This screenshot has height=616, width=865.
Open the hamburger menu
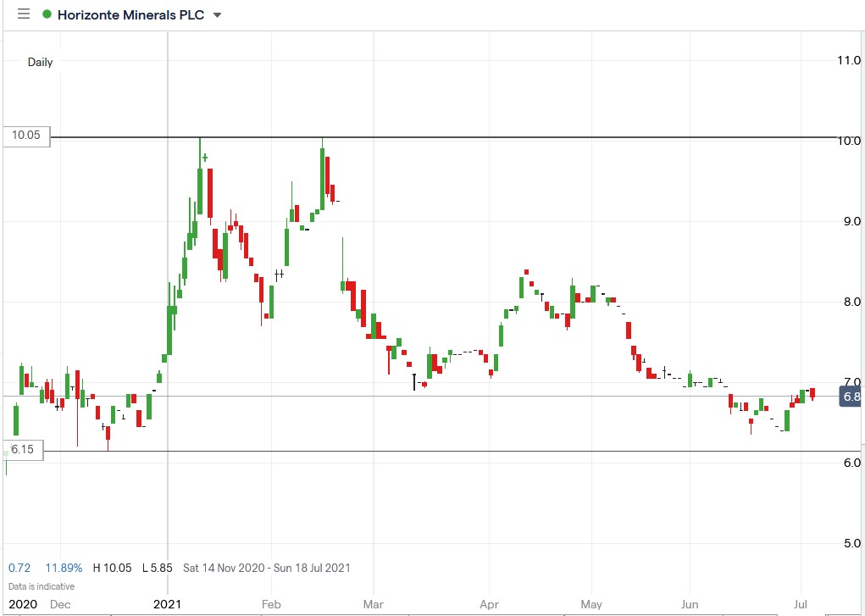tap(23, 14)
